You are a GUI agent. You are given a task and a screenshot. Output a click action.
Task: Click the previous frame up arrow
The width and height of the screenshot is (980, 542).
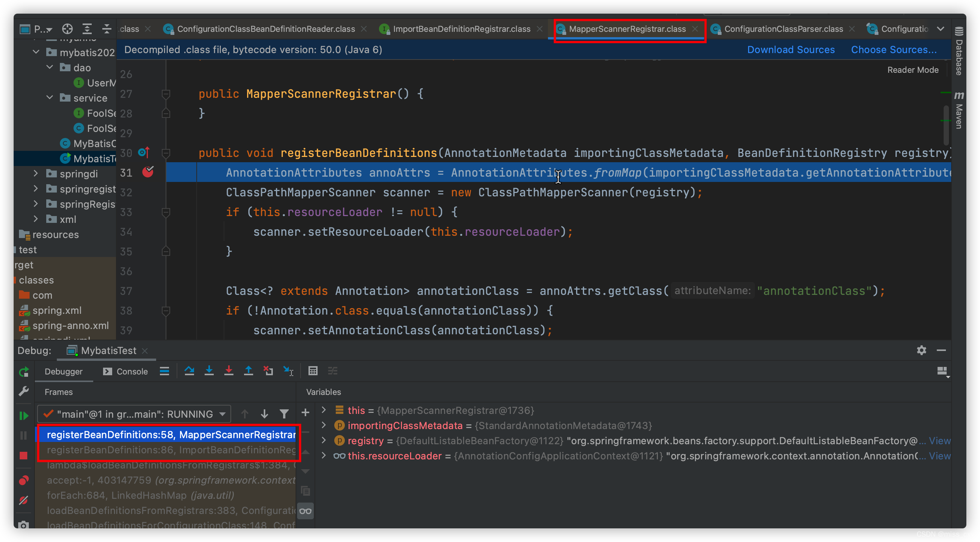point(244,414)
